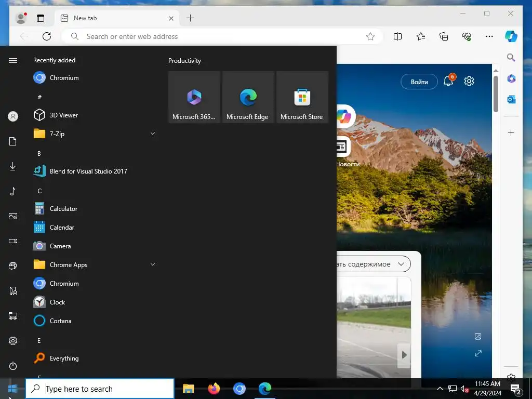Viewport: 532px width, 399px height.
Task: Click the Edge profile icon
Action: click(x=21, y=18)
